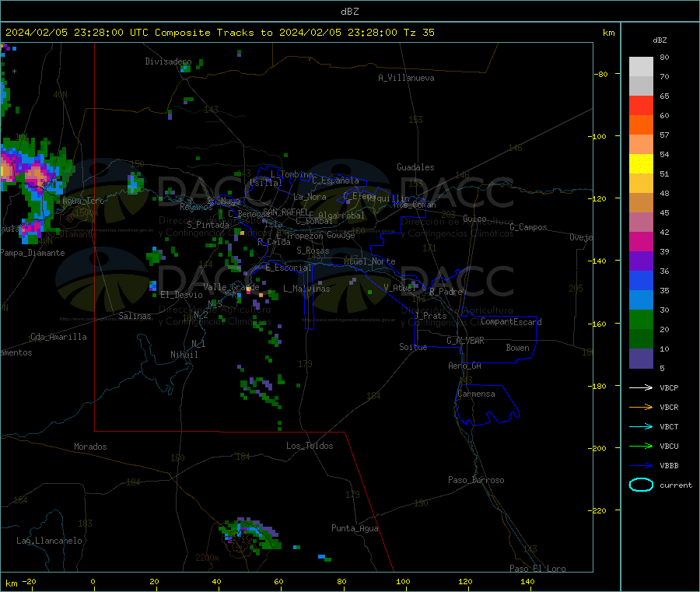Click the Pampa_Diamante map label
The height and width of the screenshot is (592, 700).
point(33,253)
